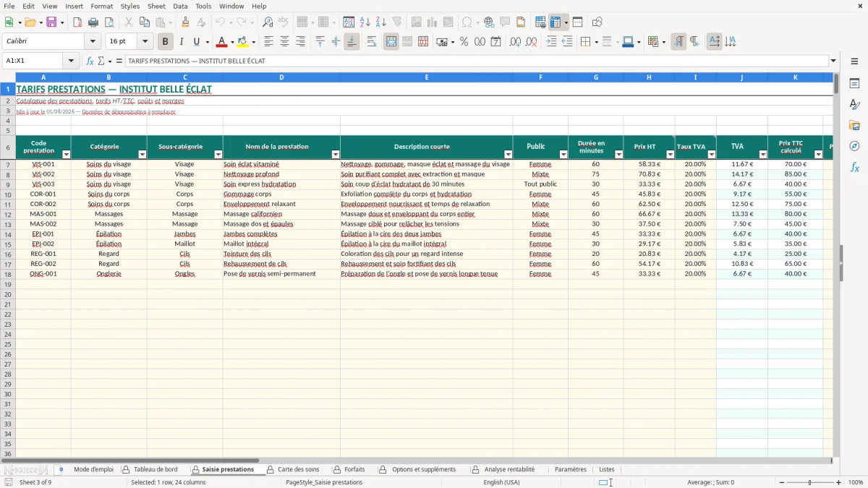
Task: Open Nom de la prestation filter dropdown
Action: pyautogui.click(x=335, y=155)
